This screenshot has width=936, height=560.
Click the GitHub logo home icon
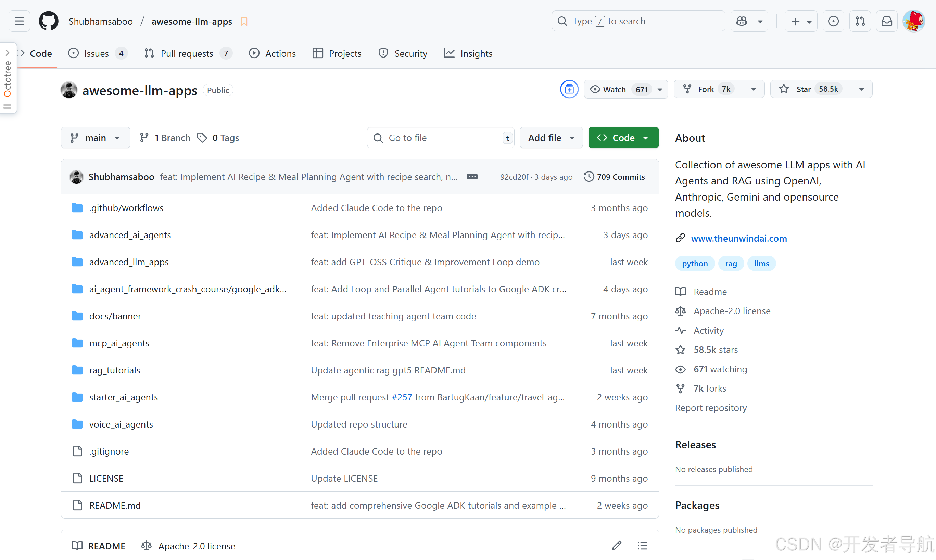(48, 21)
